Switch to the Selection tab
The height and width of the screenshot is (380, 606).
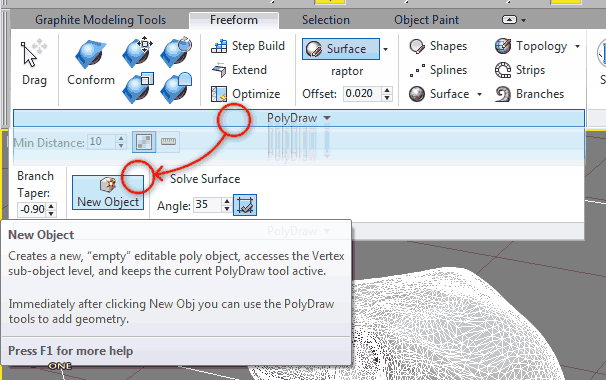pos(326,20)
